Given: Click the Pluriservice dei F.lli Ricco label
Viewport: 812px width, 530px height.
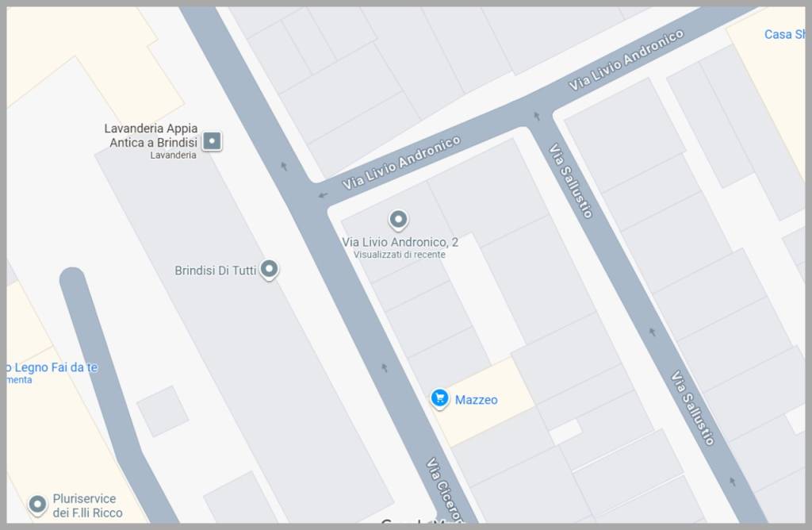Looking at the screenshot, I should pos(87,505).
